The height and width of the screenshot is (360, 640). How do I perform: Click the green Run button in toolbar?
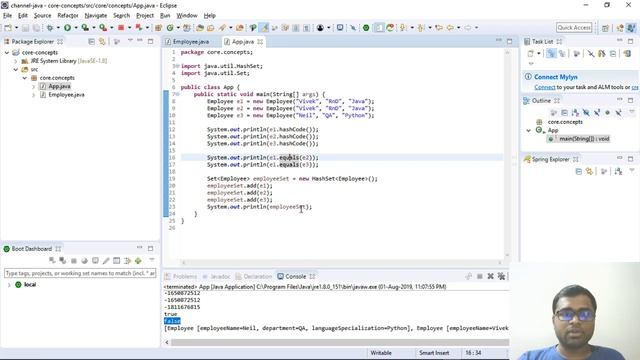(x=67, y=28)
